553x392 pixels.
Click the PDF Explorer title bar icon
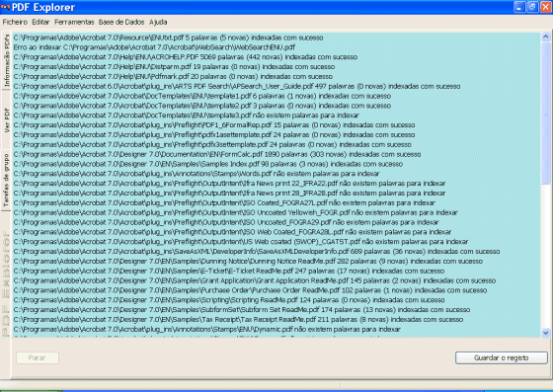(x=5, y=7)
